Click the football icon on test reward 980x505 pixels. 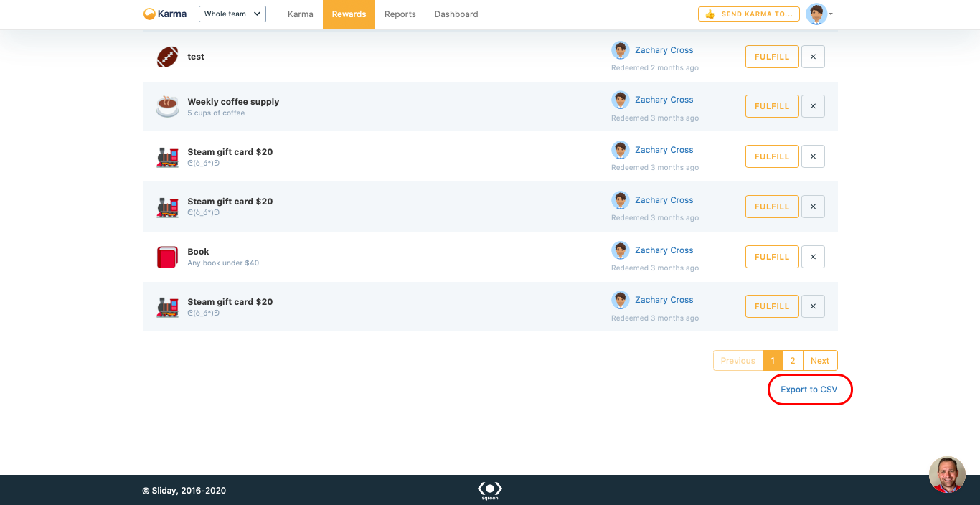(x=167, y=57)
